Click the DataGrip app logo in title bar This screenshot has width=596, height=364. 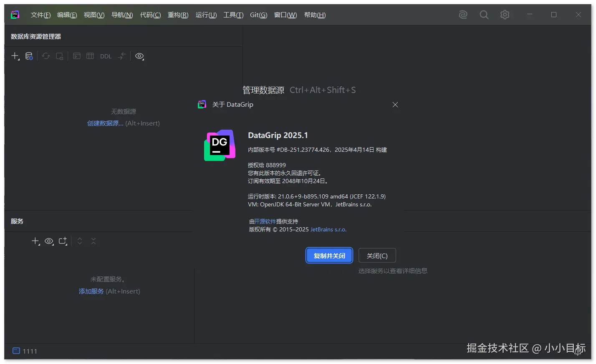(x=15, y=15)
